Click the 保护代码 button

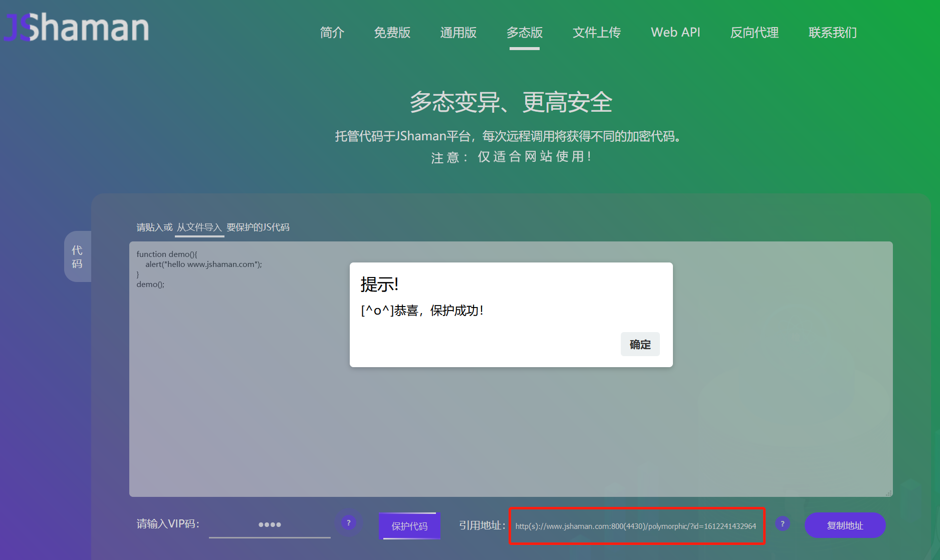pyautogui.click(x=409, y=526)
